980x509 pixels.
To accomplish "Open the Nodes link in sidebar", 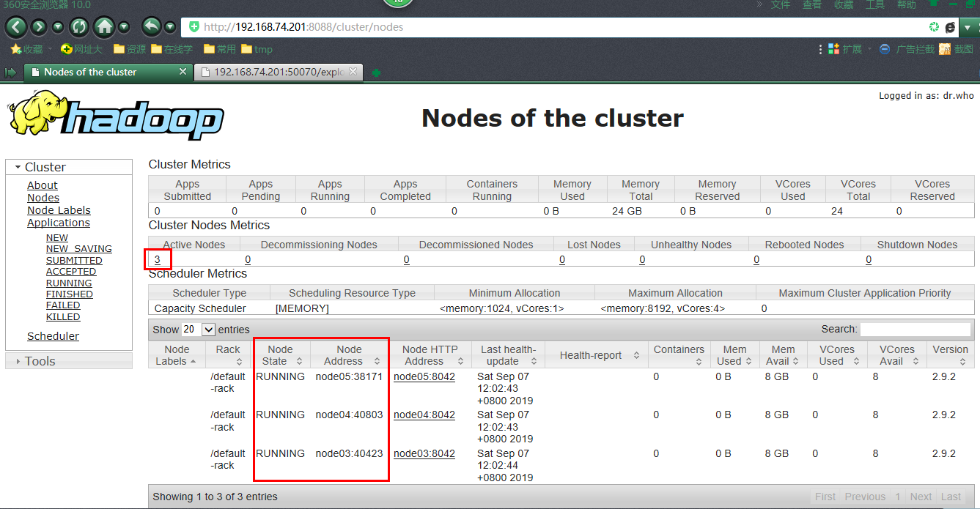I will tap(43, 198).
